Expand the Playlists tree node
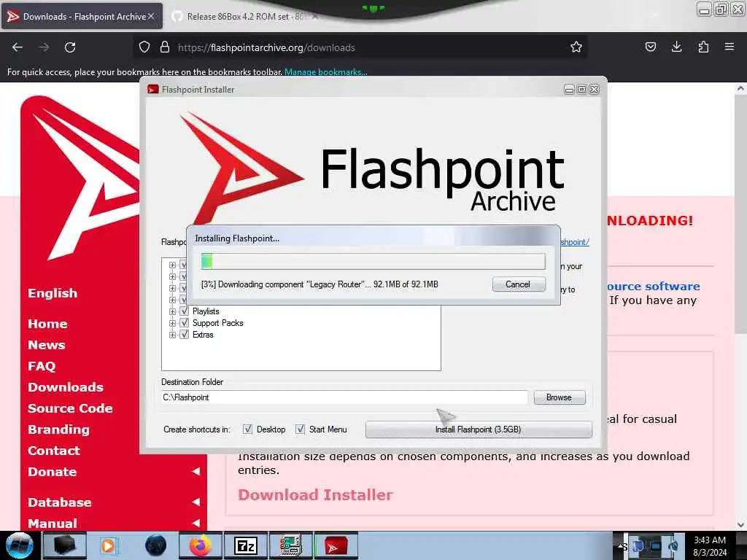 point(172,311)
